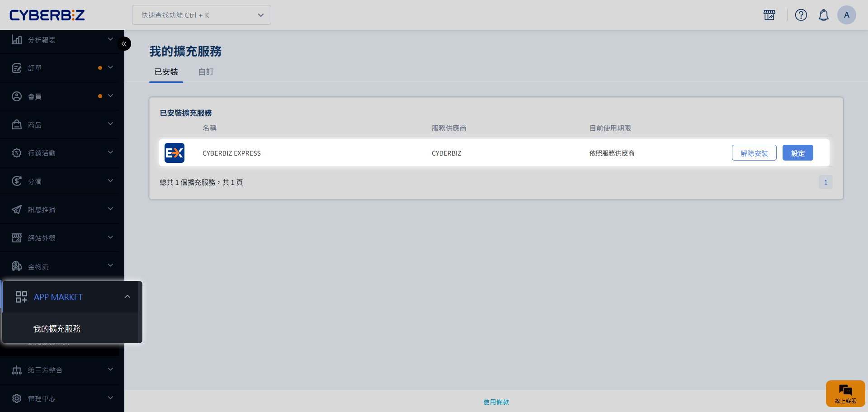
Task: Expand the 會員 sidebar section
Action: coord(62,96)
